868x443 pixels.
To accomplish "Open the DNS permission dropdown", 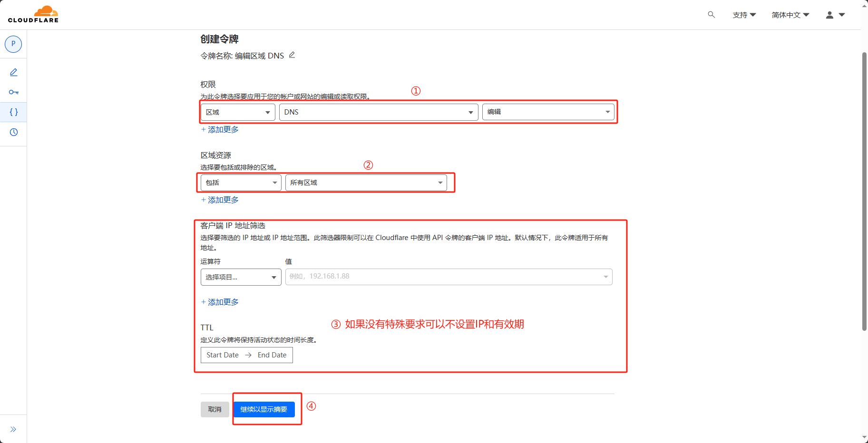I will 379,112.
